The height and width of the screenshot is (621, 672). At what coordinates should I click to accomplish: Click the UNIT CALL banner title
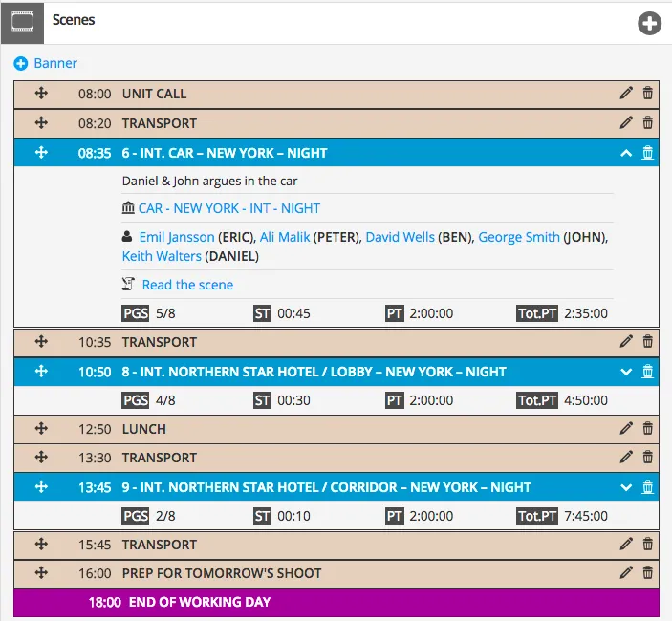[x=154, y=94]
